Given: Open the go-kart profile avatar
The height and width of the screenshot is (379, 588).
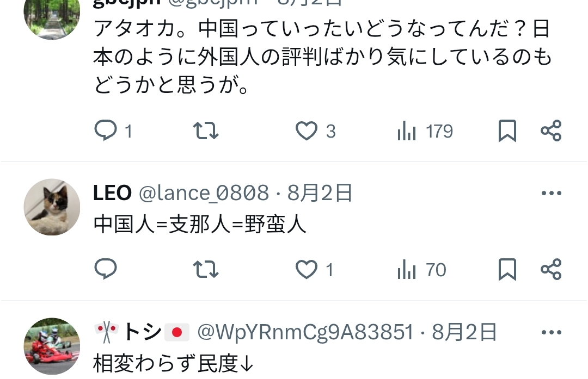Looking at the screenshot, I should tap(52, 346).
